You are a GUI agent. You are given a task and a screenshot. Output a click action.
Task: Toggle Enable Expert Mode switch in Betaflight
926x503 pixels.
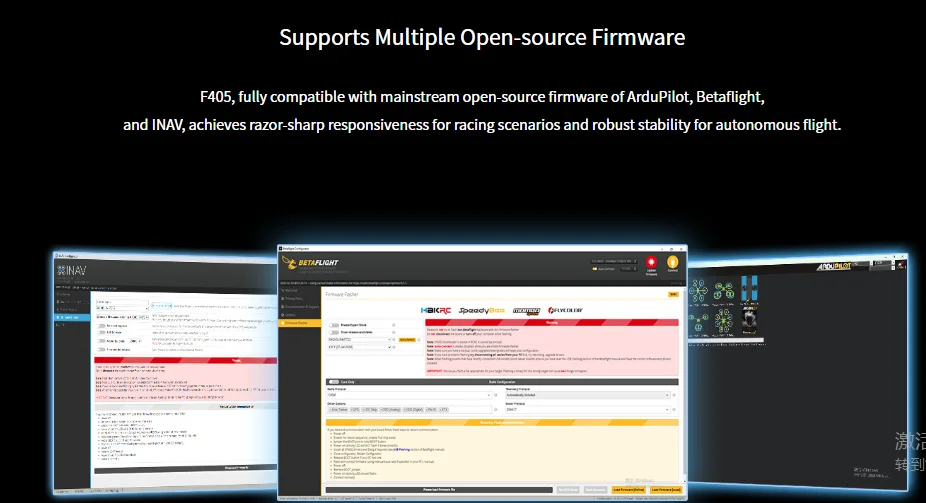[x=334, y=325]
